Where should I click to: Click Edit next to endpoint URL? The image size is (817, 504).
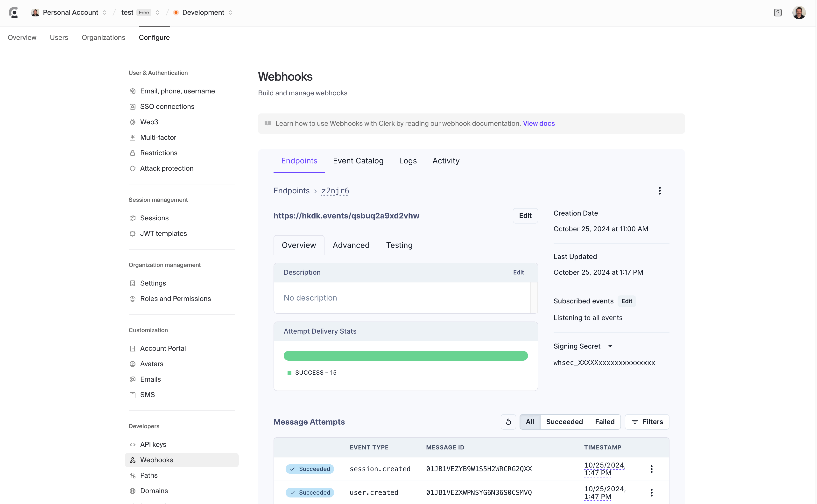click(x=525, y=216)
